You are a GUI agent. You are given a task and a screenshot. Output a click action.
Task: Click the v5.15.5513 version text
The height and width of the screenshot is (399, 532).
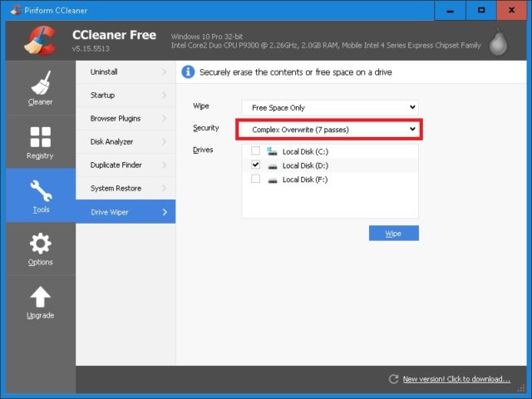tap(91, 48)
